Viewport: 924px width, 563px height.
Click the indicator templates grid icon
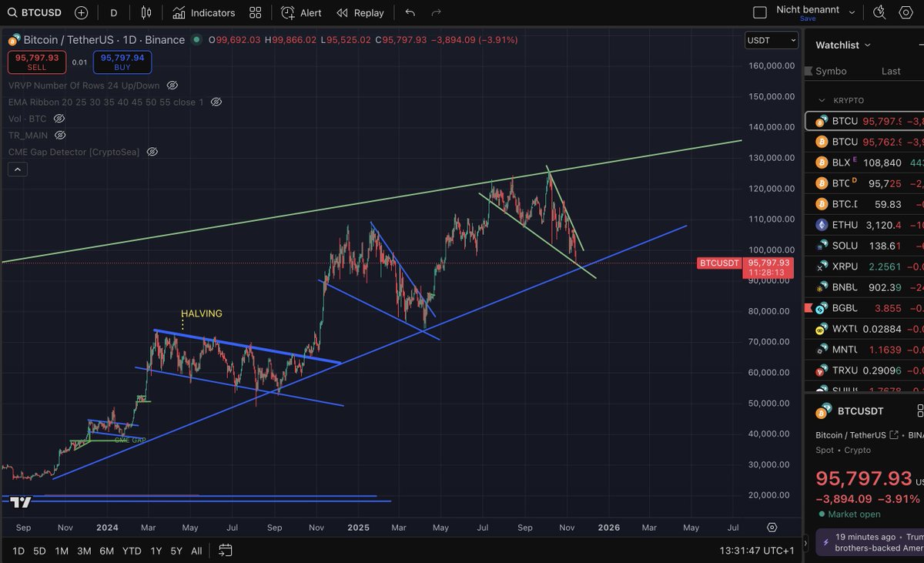coord(255,12)
